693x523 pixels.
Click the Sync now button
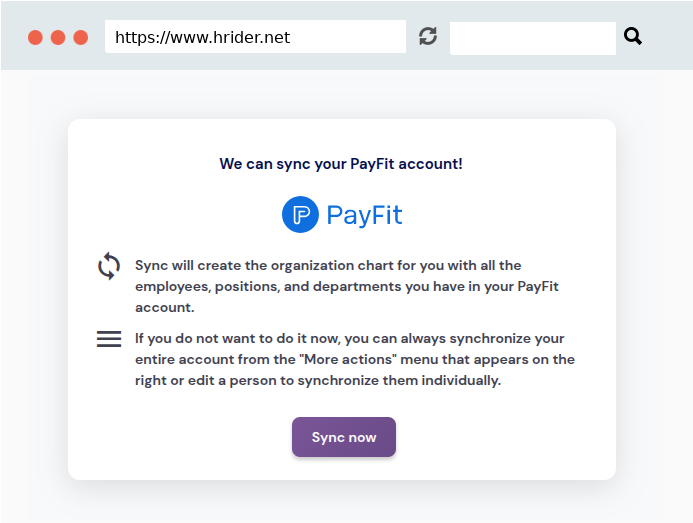pyautogui.click(x=344, y=437)
